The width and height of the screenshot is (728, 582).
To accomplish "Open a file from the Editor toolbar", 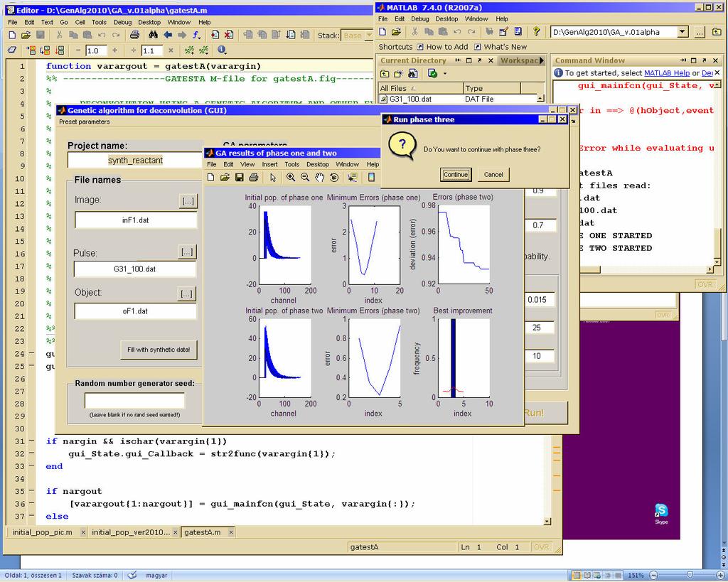I will tap(26, 36).
